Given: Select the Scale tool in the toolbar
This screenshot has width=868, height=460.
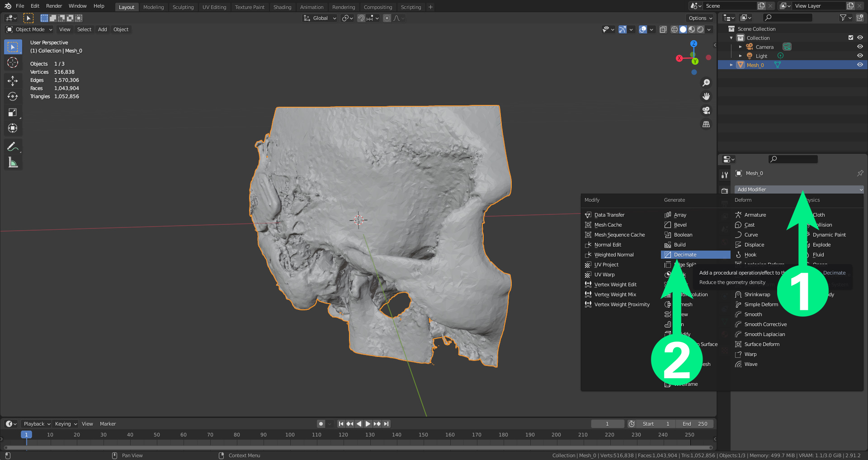Looking at the screenshot, I should 13,113.
